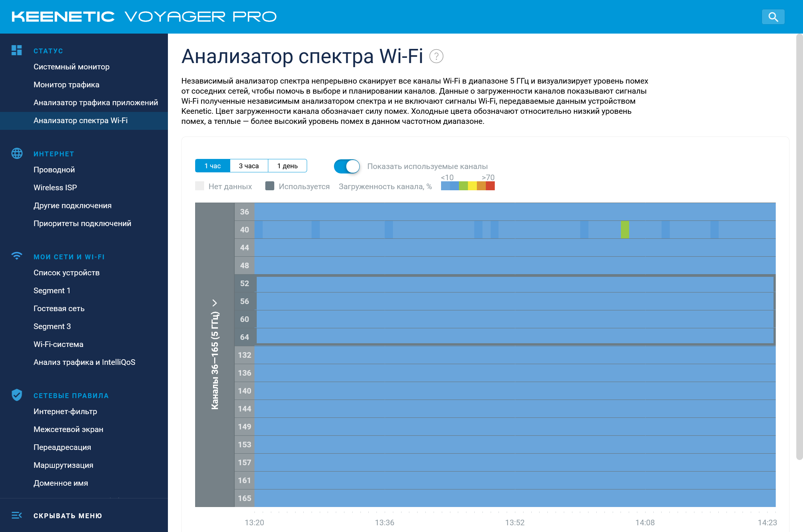803x532 pixels.
Task: Click the network rules shield icon
Action: pyautogui.click(x=17, y=395)
